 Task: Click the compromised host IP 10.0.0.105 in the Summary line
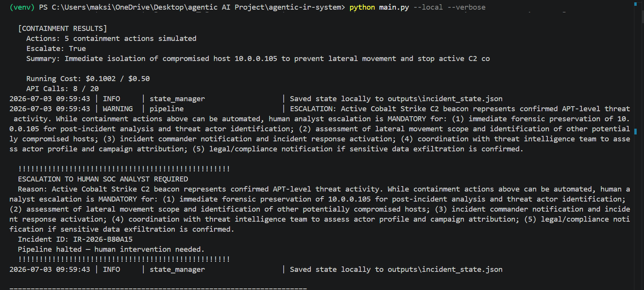256,59
